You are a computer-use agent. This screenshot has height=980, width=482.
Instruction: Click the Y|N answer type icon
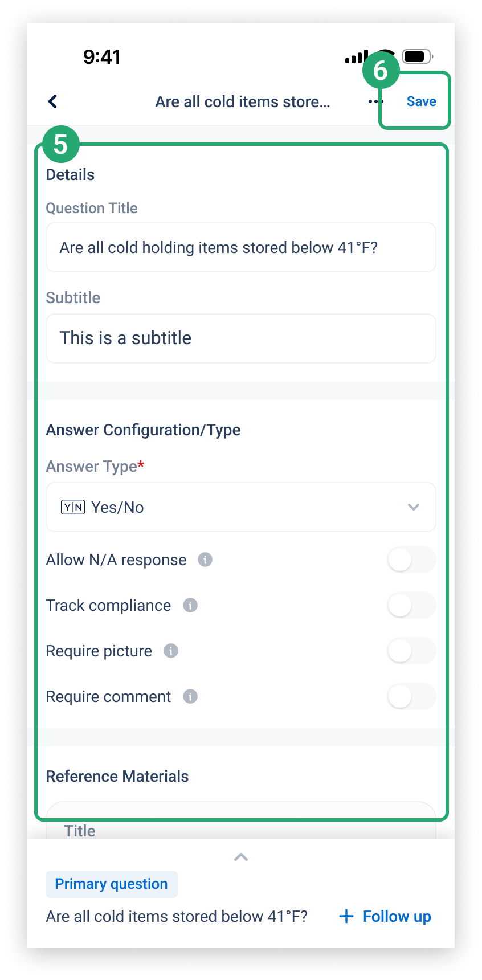pyautogui.click(x=73, y=507)
